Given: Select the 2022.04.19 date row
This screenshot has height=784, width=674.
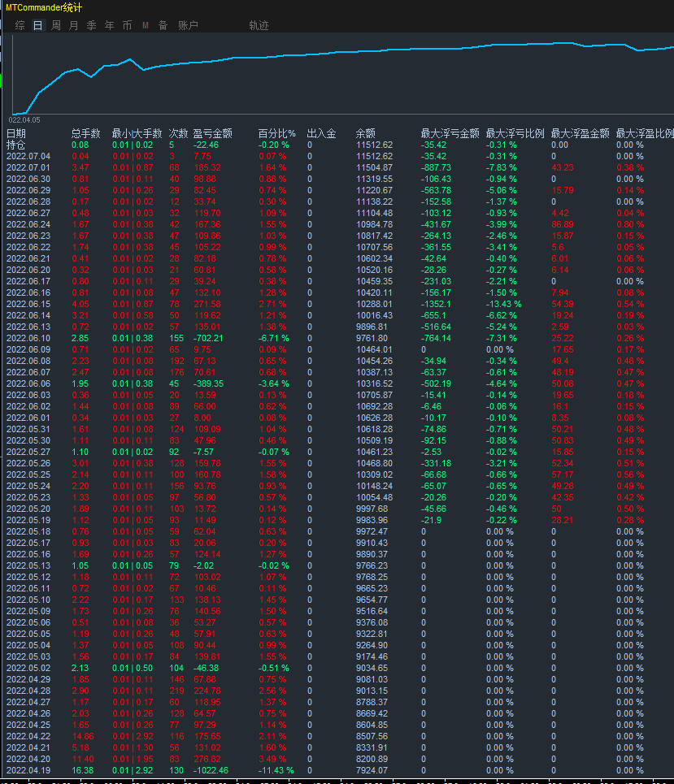Looking at the screenshot, I should point(28,770).
